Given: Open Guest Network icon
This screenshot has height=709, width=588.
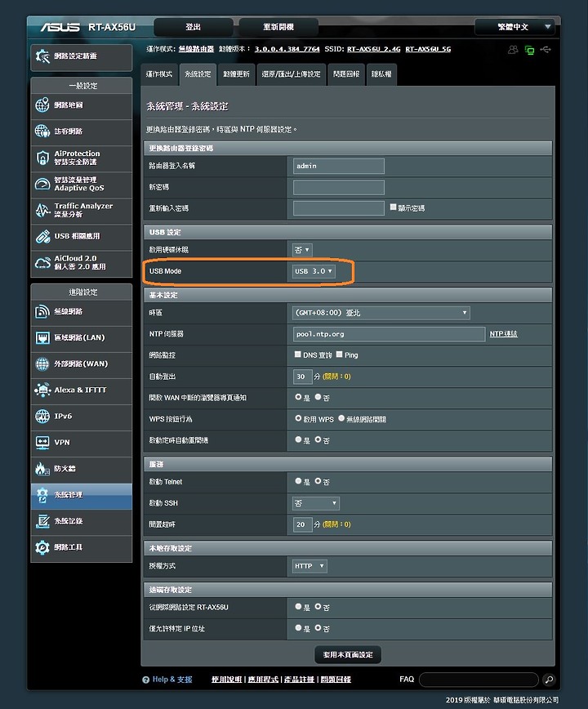Looking at the screenshot, I should tap(42, 132).
